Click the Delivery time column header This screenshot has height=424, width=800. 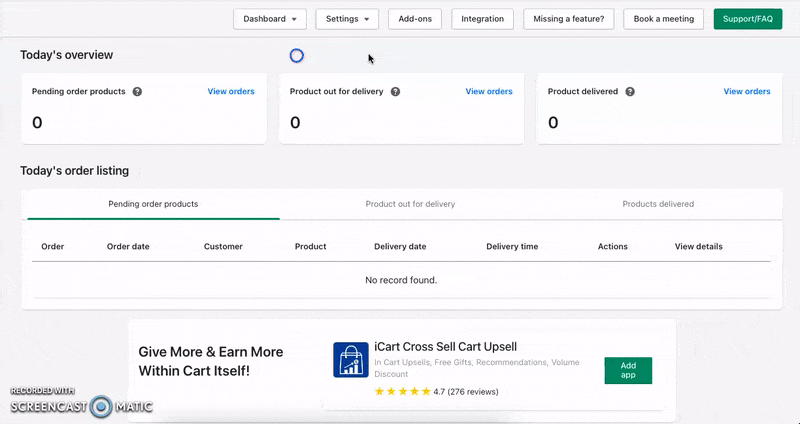coord(512,246)
